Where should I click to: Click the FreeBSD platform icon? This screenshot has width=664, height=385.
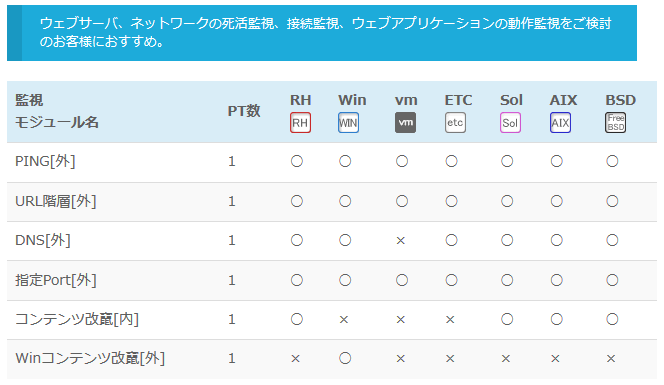point(615,123)
